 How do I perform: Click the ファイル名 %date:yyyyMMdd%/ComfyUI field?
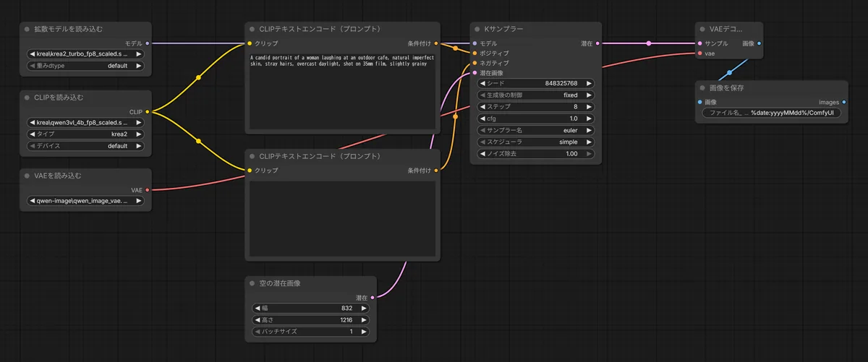(772, 113)
